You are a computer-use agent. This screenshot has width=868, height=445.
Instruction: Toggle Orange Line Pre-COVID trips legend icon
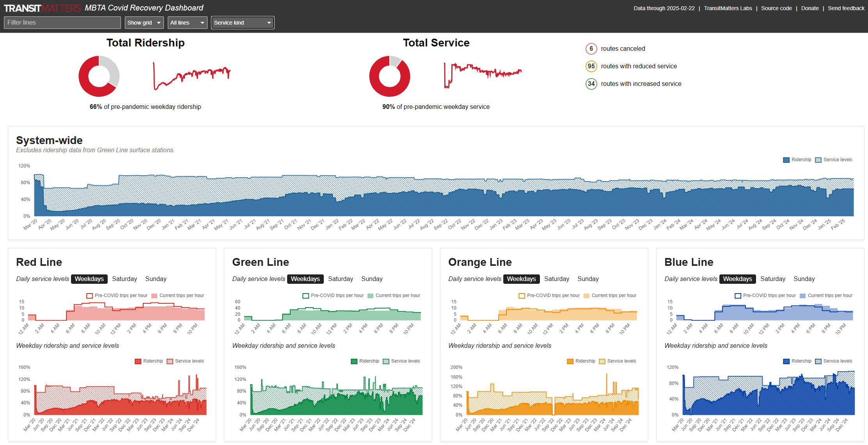(x=522, y=296)
